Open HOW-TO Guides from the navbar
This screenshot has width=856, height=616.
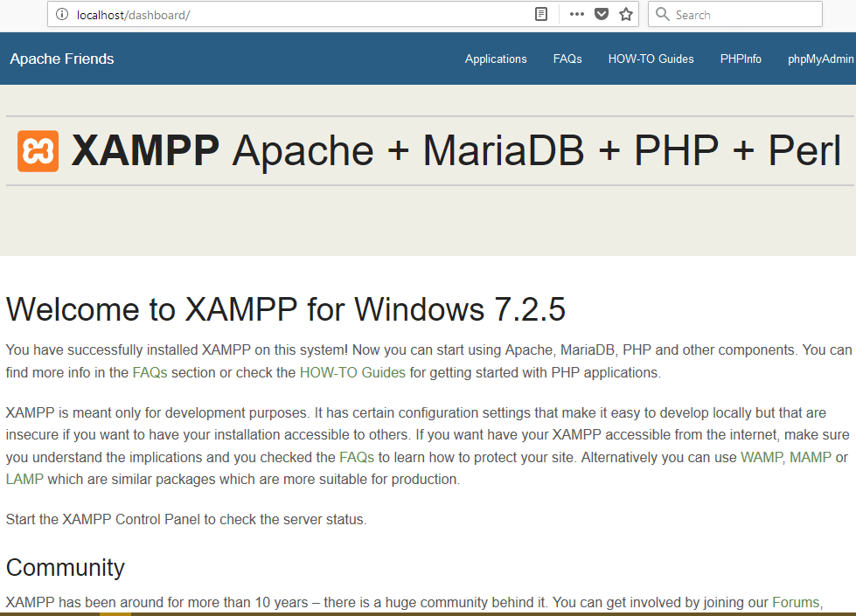click(x=651, y=59)
